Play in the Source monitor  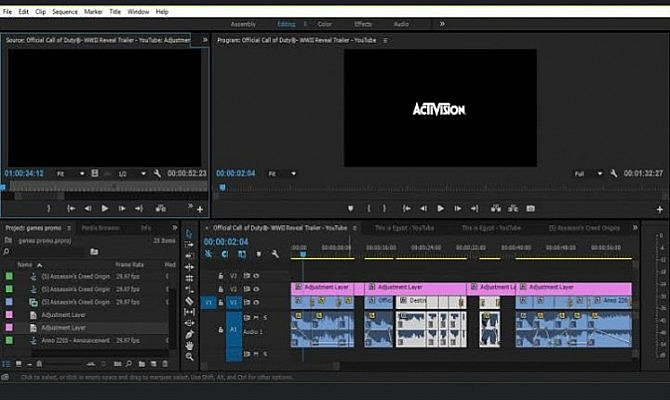click(105, 209)
